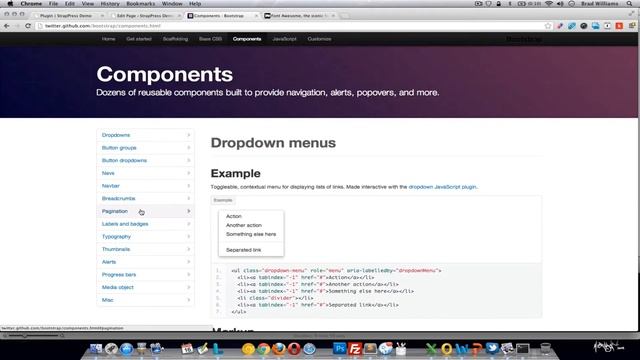Open the Brad Williams user menu

click(600, 4)
